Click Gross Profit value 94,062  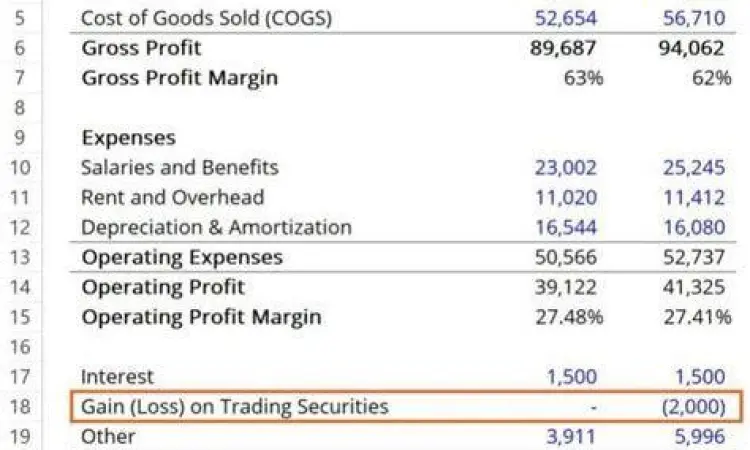[695, 48]
